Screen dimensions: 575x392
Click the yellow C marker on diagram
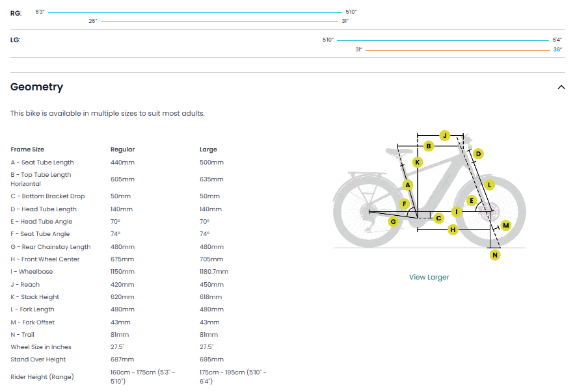pos(438,218)
